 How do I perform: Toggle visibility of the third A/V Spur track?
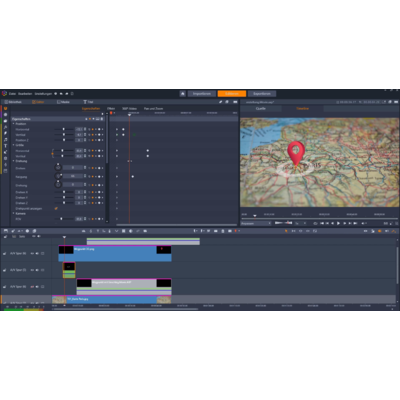[x=32, y=287]
